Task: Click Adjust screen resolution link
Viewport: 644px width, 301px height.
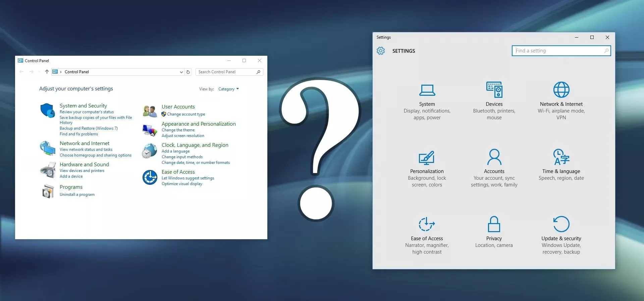Action: point(183,136)
